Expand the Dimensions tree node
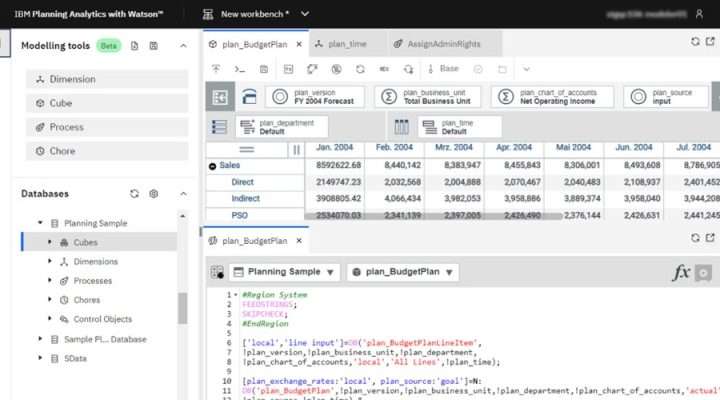Screen dimensions: 720x400 click(x=50, y=261)
